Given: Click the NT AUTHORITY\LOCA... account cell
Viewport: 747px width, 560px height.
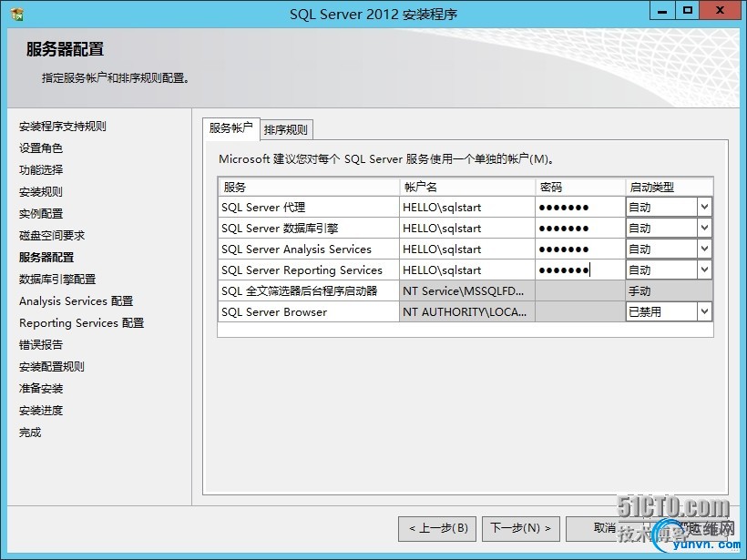Looking at the screenshot, I should pos(467,312).
